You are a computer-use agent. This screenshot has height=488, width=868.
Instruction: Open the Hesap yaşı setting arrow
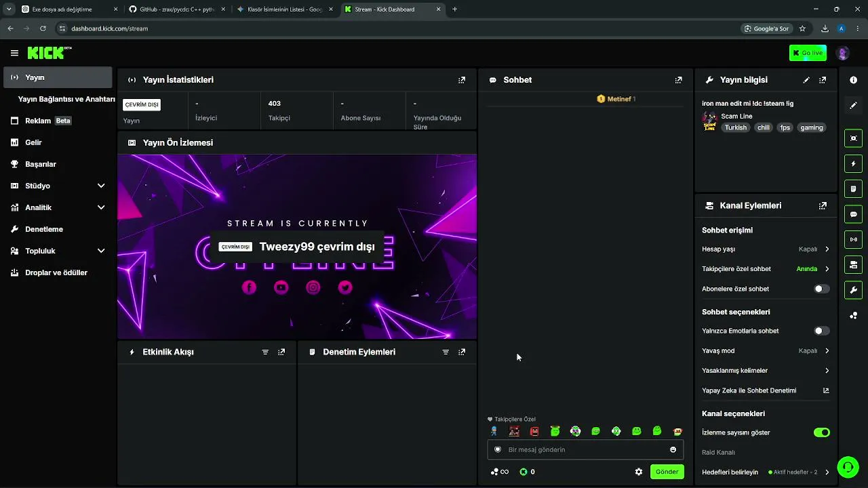[827, 249]
